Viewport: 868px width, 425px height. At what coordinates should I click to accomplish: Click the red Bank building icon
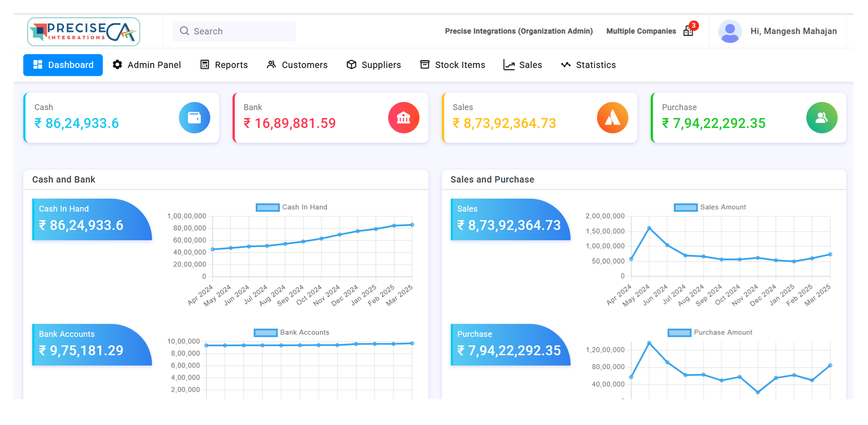[404, 118]
